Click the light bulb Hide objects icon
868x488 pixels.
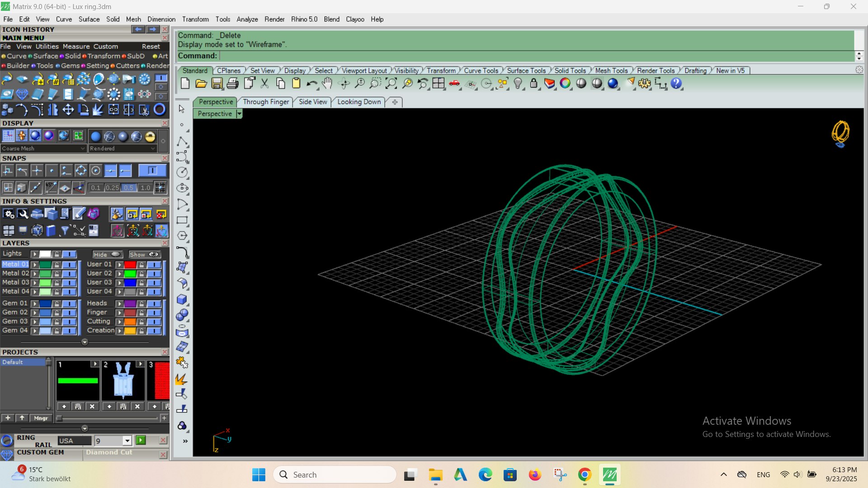[x=518, y=84]
